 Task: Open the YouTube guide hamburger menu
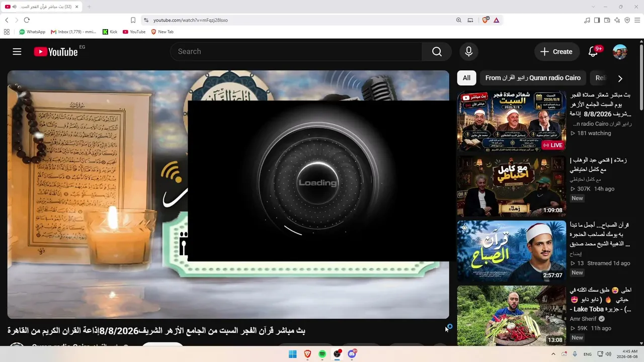click(17, 52)
